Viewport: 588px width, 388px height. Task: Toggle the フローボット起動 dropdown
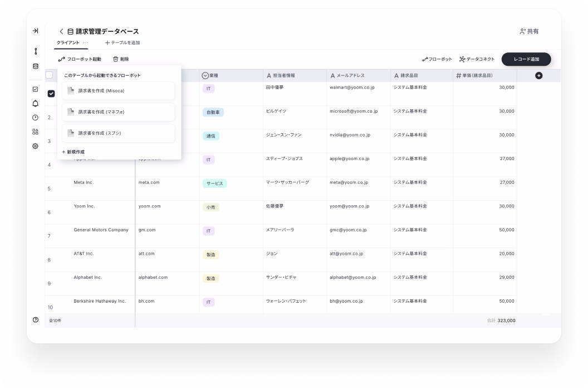tap(80, 59)
